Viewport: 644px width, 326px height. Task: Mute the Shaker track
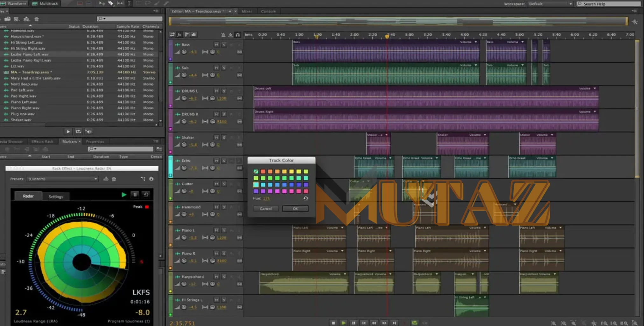pyautogui.click(x=216, y=138)
